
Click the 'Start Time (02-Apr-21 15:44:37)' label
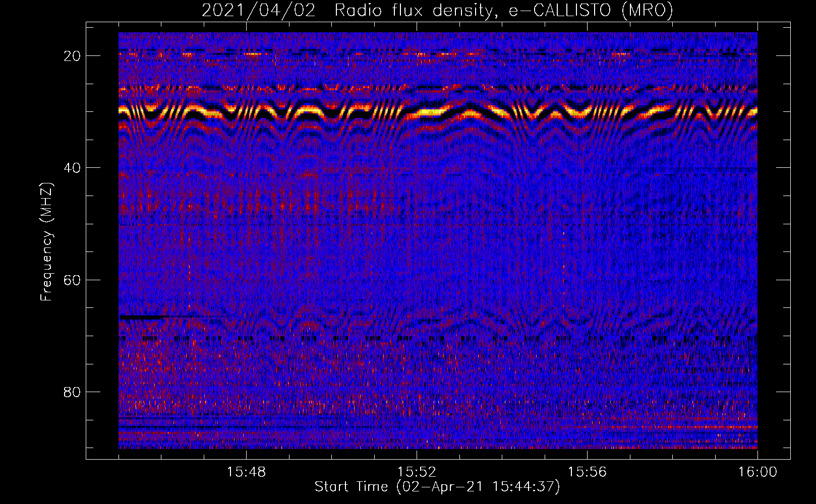(x=437, y=487)
